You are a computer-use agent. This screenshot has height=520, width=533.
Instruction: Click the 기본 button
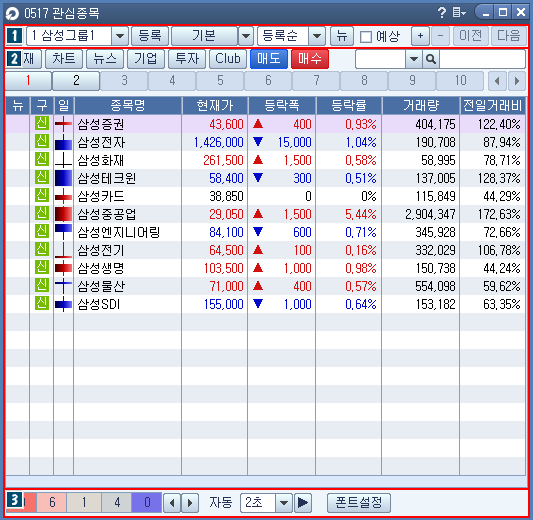click(x=204, y=36)
